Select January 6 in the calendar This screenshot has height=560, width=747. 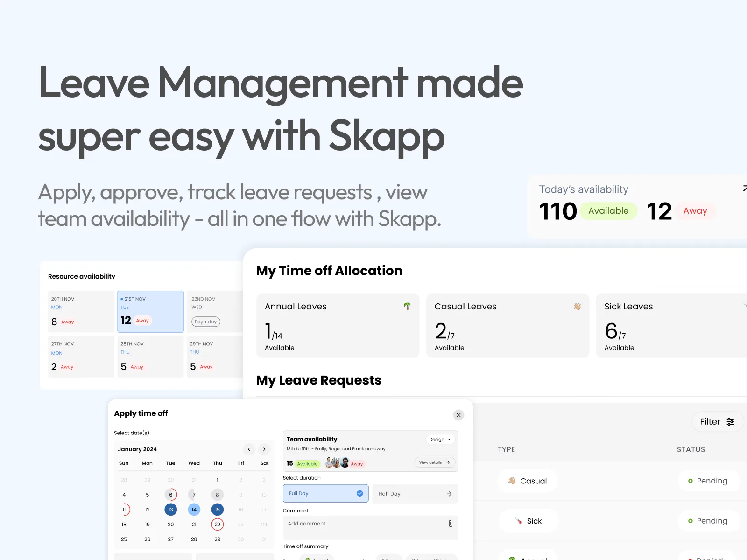point(170,495)
